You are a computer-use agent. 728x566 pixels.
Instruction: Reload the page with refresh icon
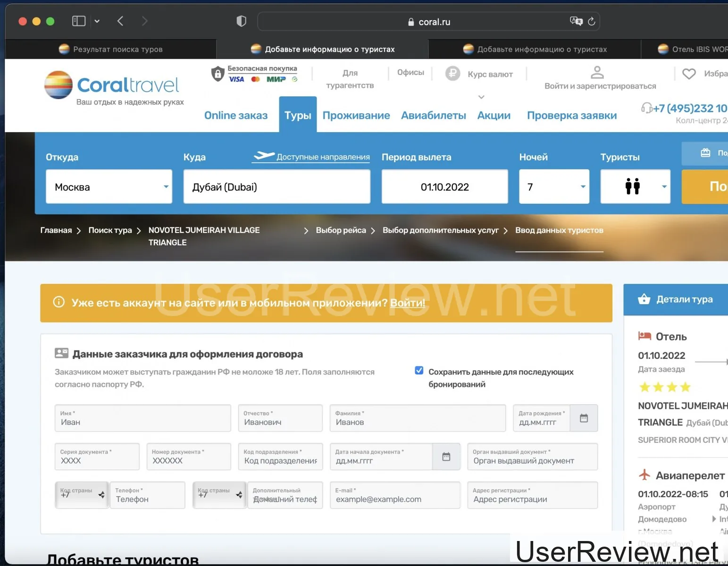pos(592,21)
